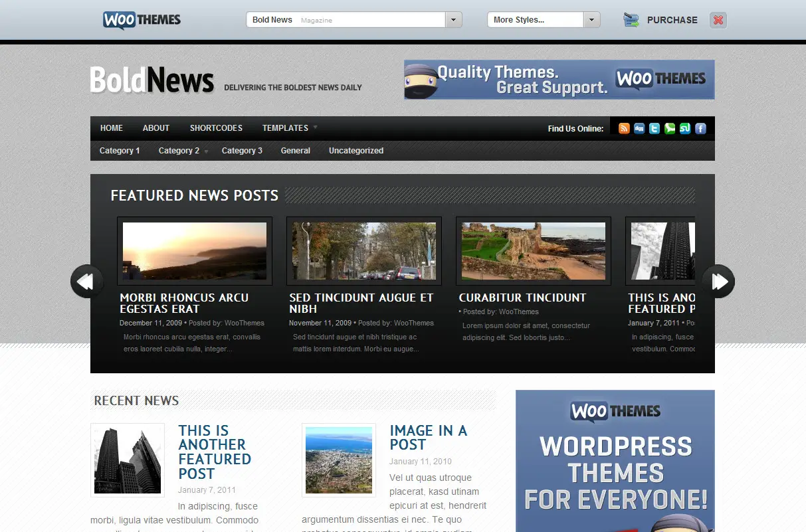Click the Find Us Online label
Viewport: 806px width, 532px height.
pyautogui.click(x=576, y=129)
